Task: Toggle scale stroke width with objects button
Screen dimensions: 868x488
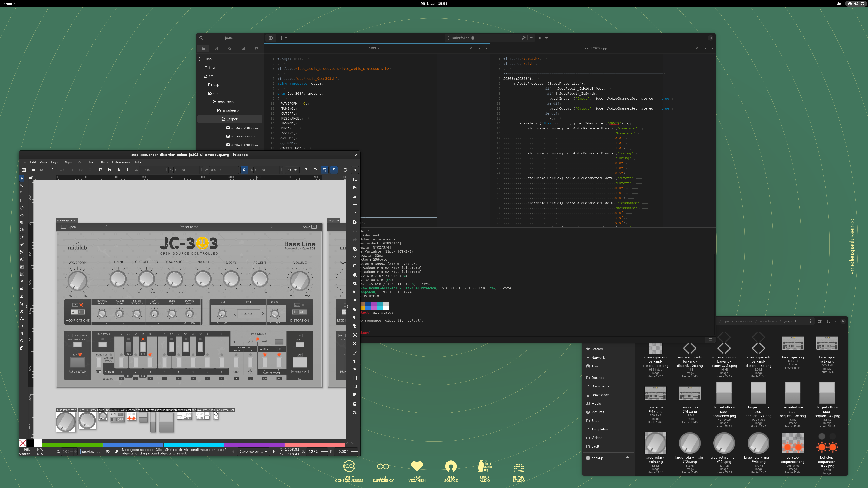Action: coord(306,170)
